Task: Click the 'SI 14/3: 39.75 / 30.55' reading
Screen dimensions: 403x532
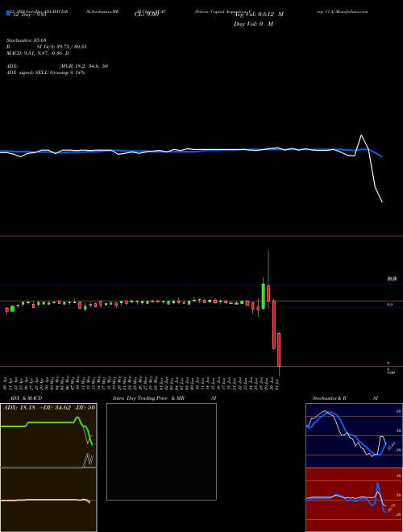Action: 64,47
